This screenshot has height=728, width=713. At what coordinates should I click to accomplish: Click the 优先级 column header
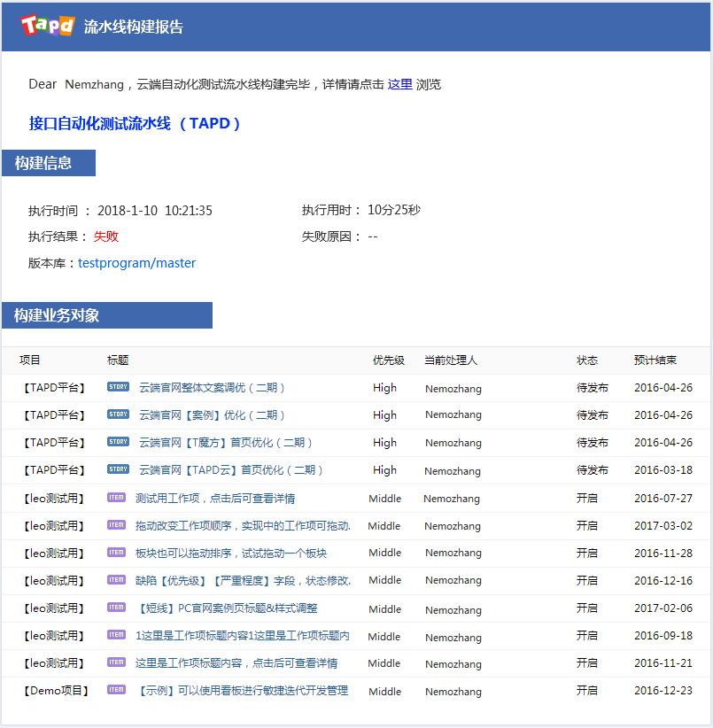tap(389, 360)
